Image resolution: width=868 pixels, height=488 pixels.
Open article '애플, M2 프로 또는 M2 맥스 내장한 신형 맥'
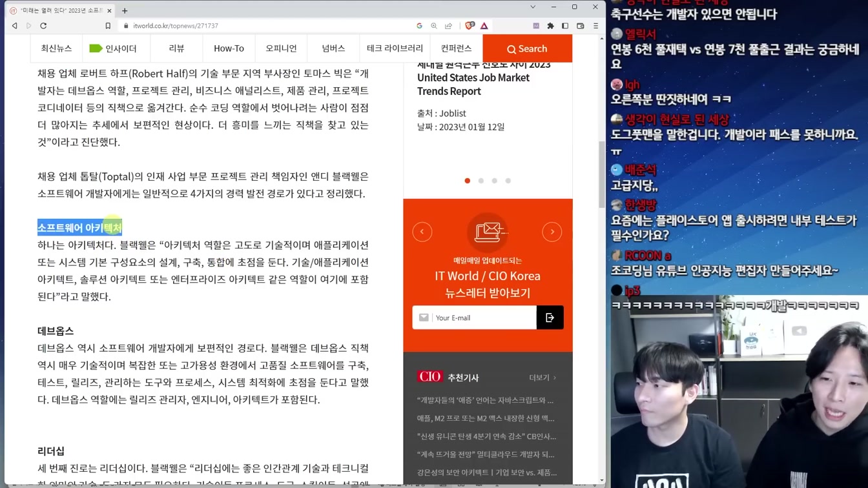[x=486, y=418]
